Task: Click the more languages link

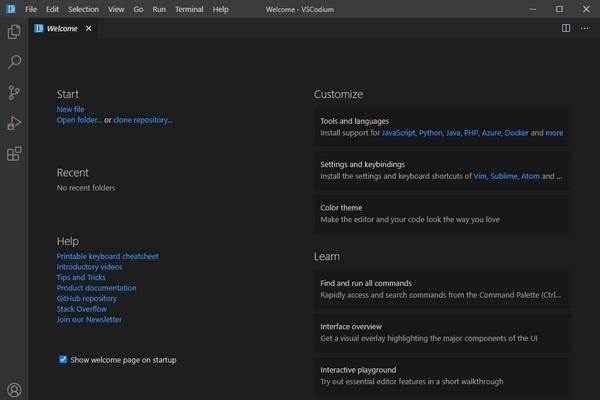Action: pyautogui.click(x=554, y=133)
